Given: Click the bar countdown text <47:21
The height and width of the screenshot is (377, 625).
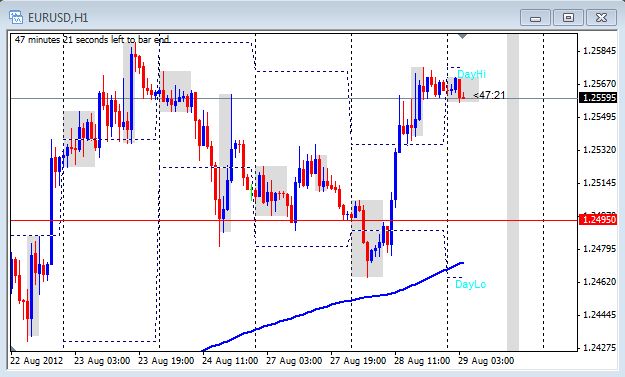Looking at the screenshot, I should click(489, 95).
